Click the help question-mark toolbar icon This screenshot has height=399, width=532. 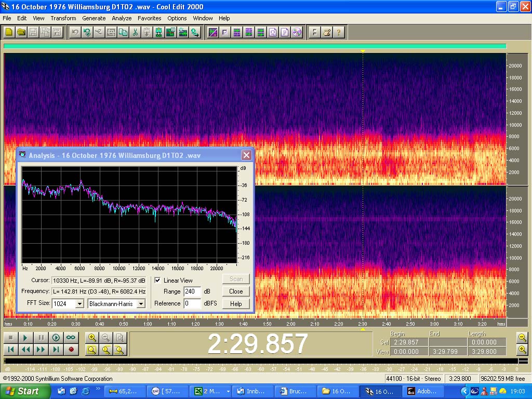(x=338, y=32)
